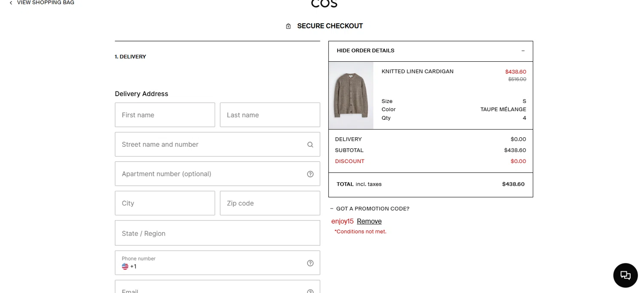Screen dimensions: 644x293
Task: Click the Zip code field
Action: click(270, 203)
